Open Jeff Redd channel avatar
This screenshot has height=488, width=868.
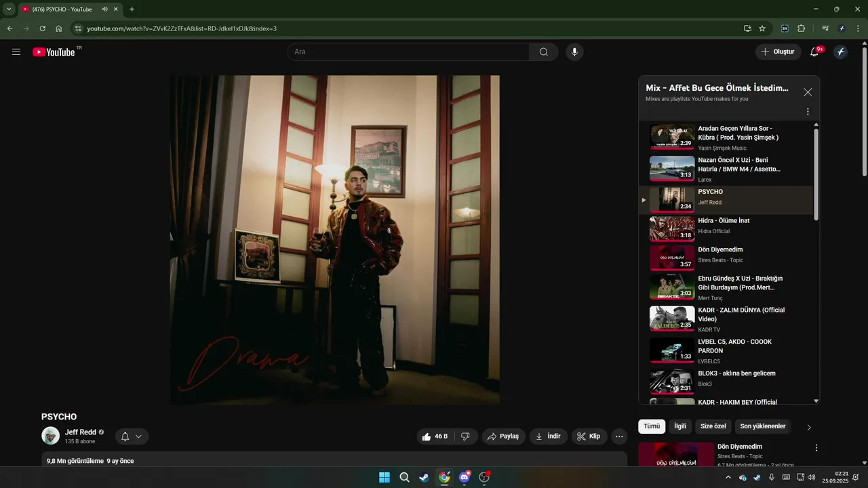pos(50,436)
